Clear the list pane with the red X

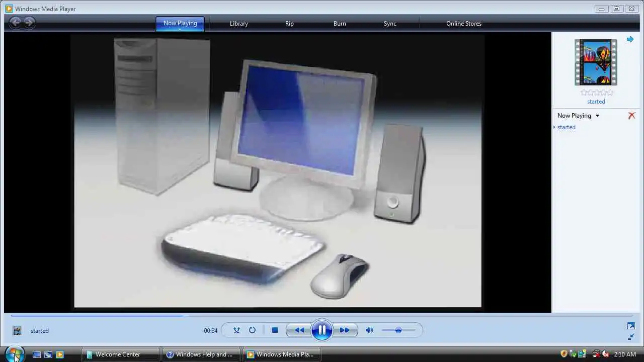(631, 116)
